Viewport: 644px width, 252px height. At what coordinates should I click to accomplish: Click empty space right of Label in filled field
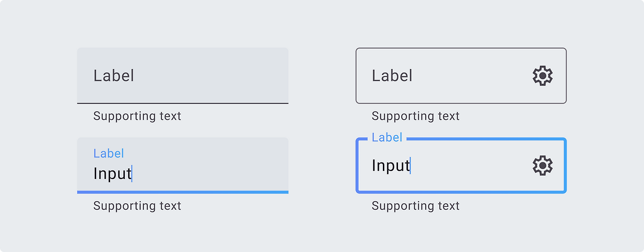click(x=211, y=76)
